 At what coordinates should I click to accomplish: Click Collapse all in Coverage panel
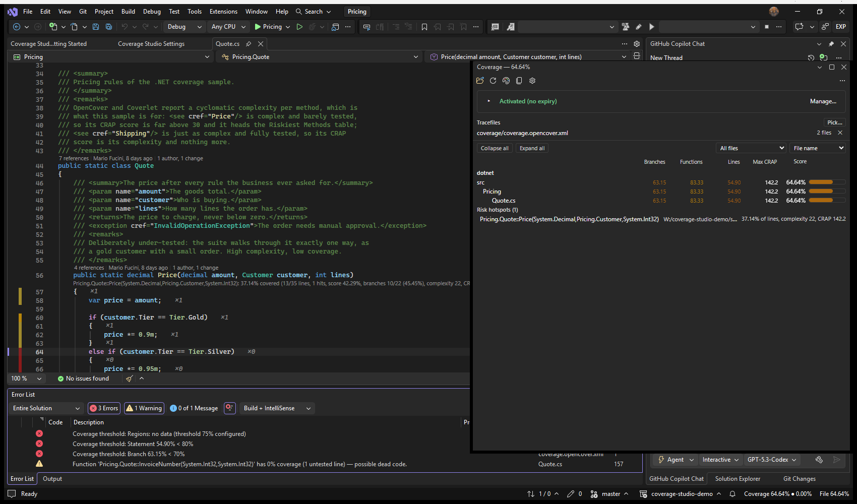tap(495, 148)
